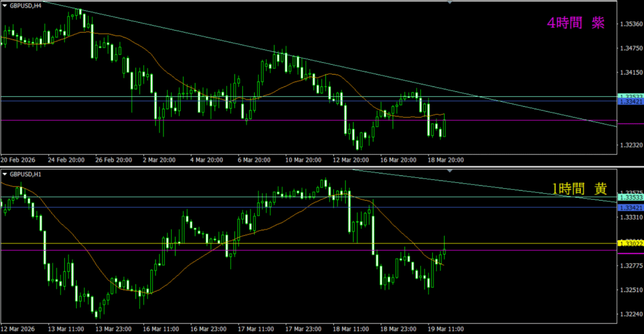The height and width of the screenshot is (334, 644).
Task: Click 18 Mar 20:00 on H4 time axis
Action: 446,160
